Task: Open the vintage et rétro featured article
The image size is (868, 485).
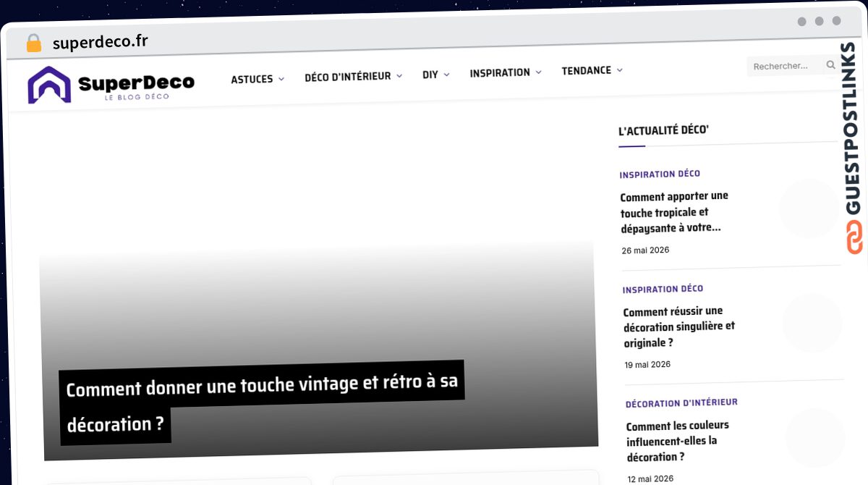Action: [262, 404]
